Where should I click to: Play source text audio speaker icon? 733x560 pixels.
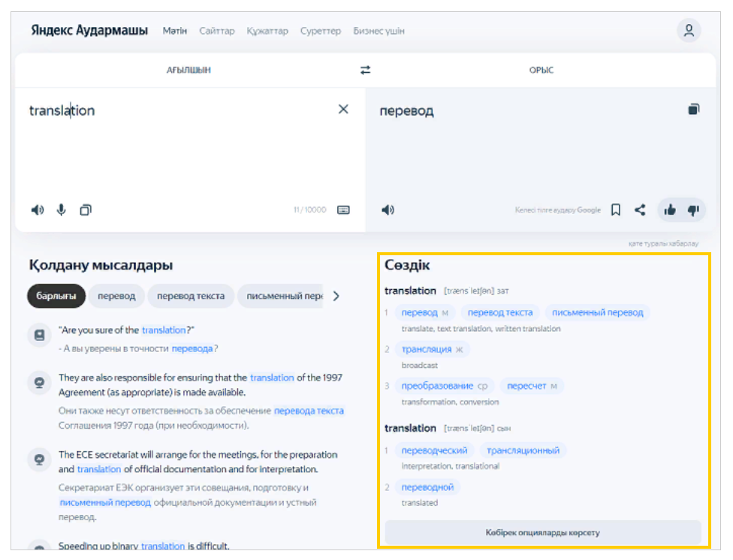[37, 210]
